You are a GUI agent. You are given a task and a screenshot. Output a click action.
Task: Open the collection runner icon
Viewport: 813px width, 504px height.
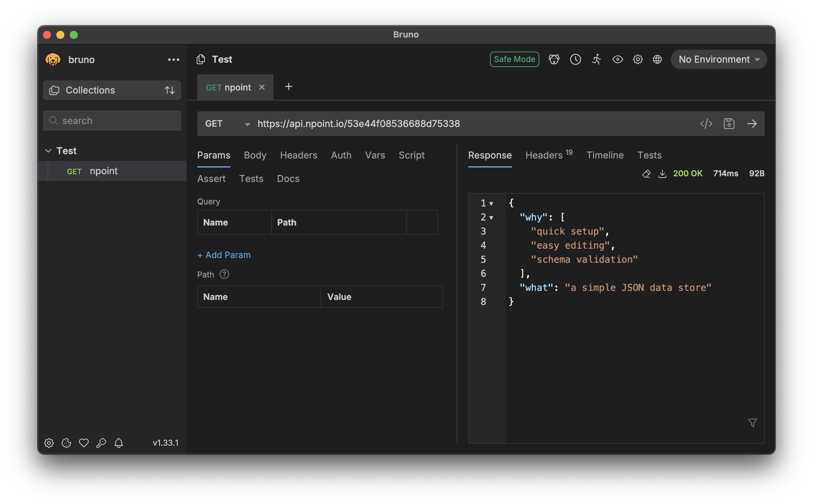597,59
